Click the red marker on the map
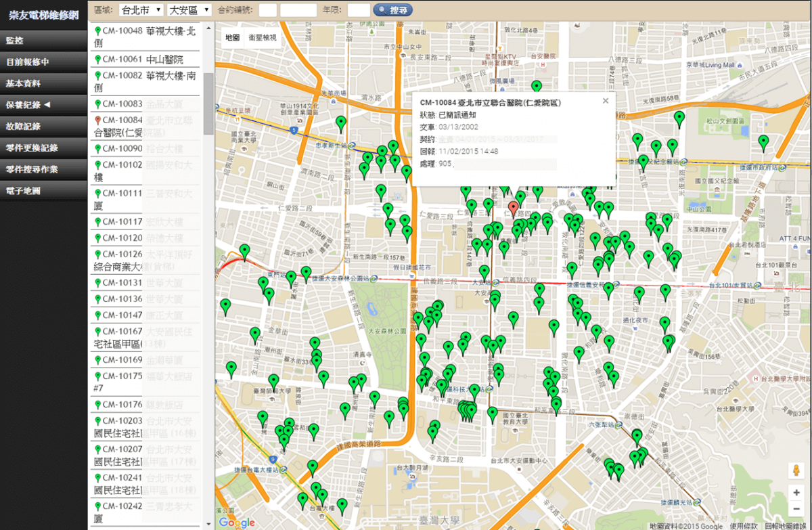 tap(513, 207)
